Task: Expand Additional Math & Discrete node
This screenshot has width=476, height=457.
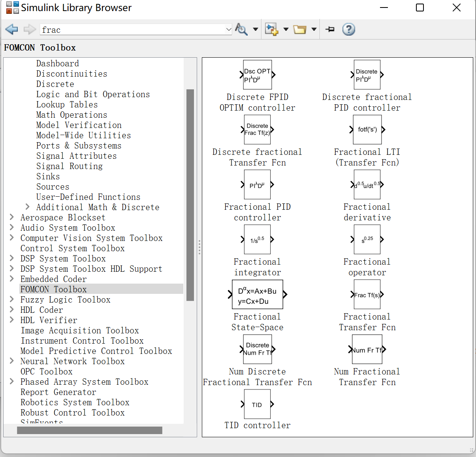Action: 27,207
